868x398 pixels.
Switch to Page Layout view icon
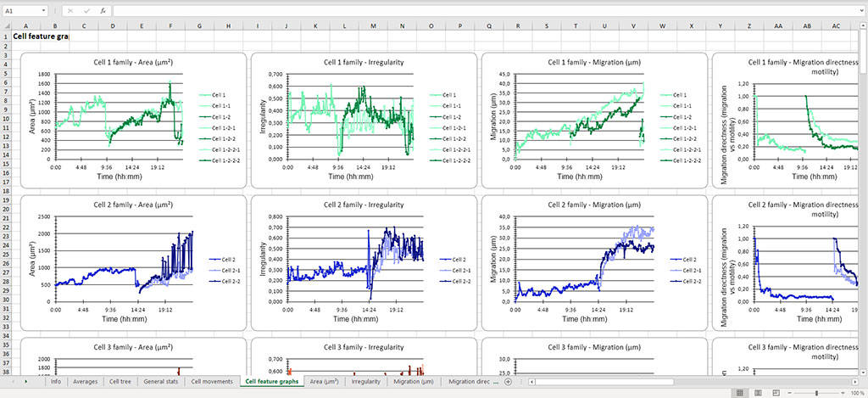758,392
